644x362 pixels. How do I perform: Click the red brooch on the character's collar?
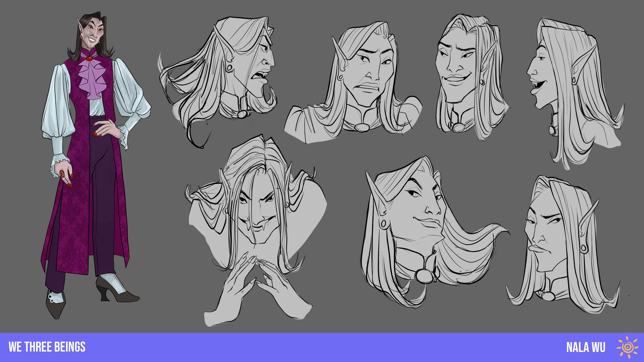click(x=89, y=58)
